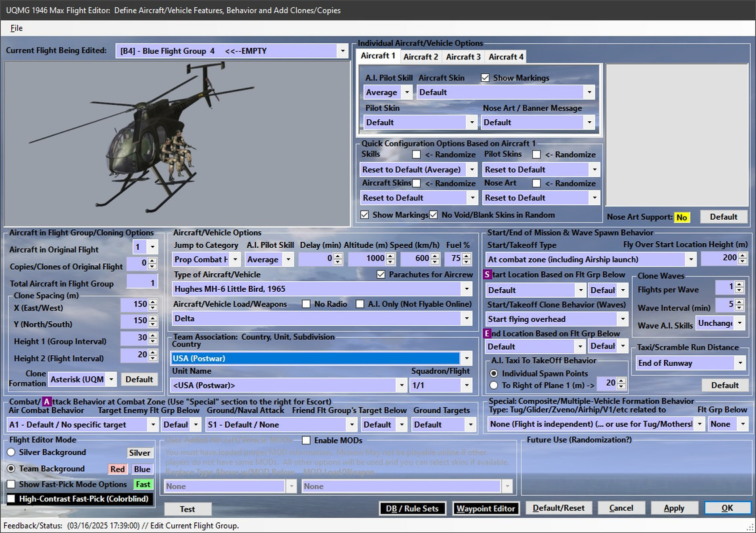Select Silver Background radio button
This screenshot has width=756, height=533.
pos(11,452)
